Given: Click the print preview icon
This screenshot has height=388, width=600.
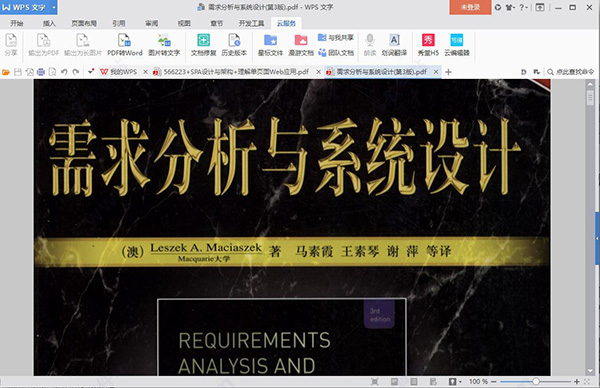Looking at the screenshot, I should click(x=52, y=72).
